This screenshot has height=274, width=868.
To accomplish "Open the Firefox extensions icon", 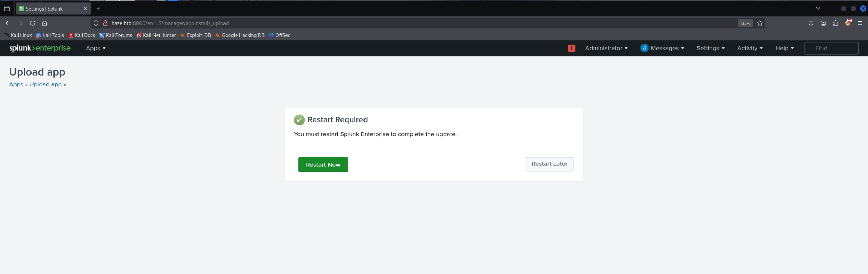I will pos(835,23).
